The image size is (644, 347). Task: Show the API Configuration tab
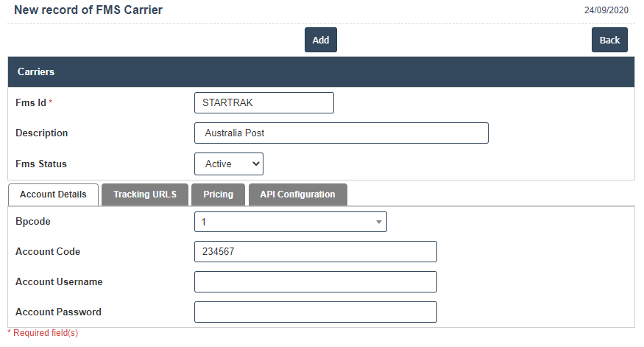tap(297, 194)
